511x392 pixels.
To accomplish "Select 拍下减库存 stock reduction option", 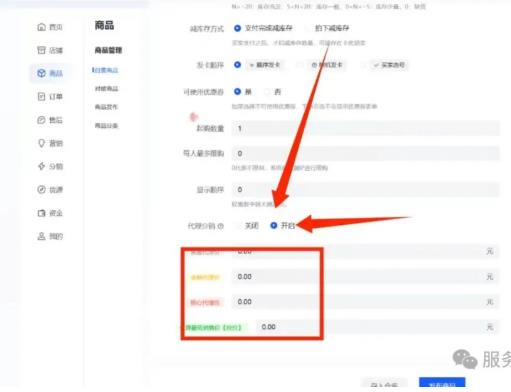I will click(x=307, y=28).
